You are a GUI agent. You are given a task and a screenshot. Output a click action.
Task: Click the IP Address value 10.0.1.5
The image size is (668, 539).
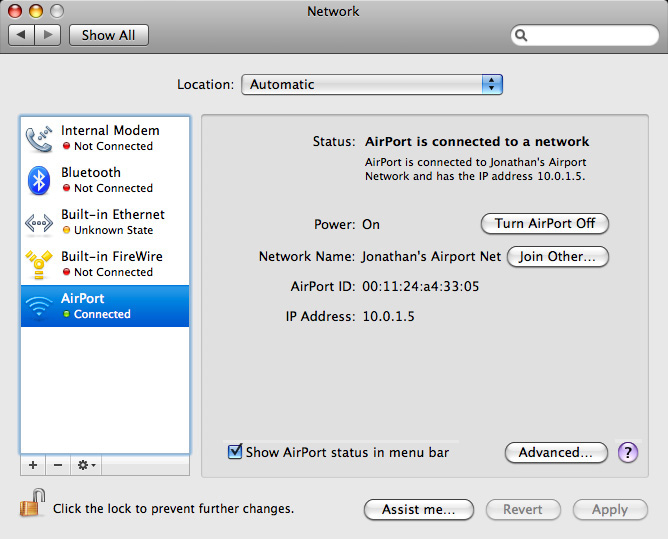[x=388, y=316]
